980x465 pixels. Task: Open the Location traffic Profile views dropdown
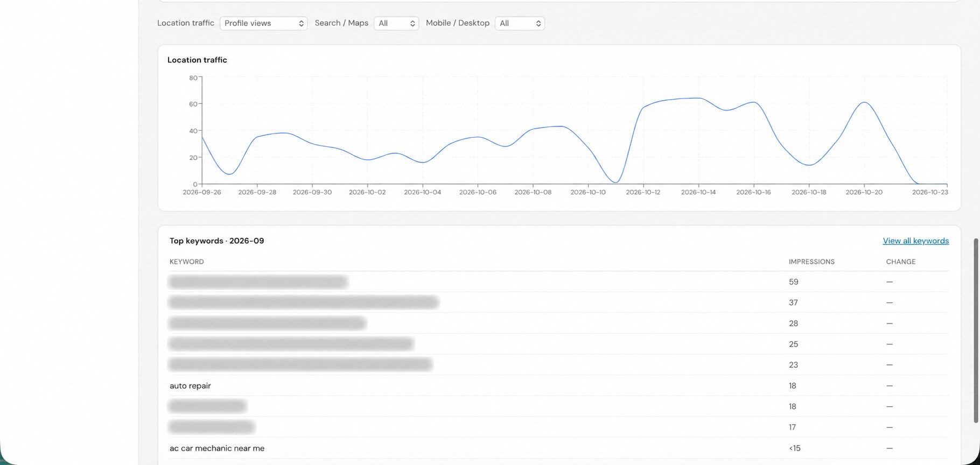[x=263, y=23]
